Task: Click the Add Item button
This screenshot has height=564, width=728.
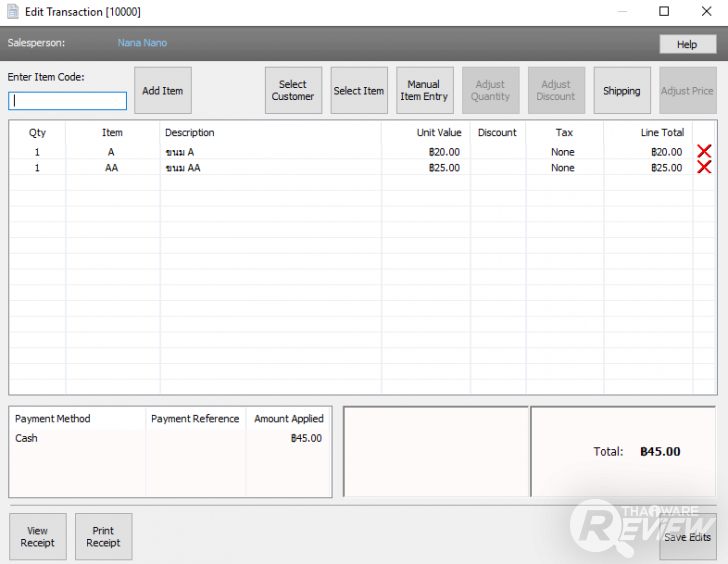Action: [x=162, y=91]
